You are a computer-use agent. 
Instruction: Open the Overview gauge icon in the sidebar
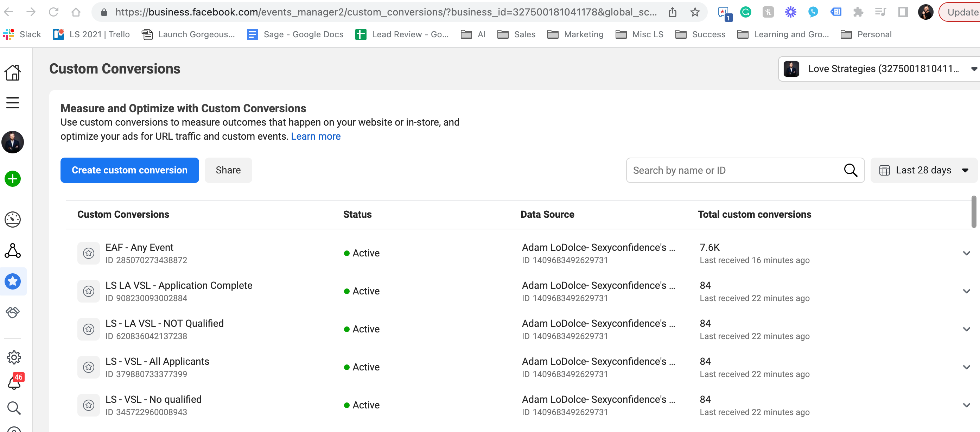(x=13, y=219)
